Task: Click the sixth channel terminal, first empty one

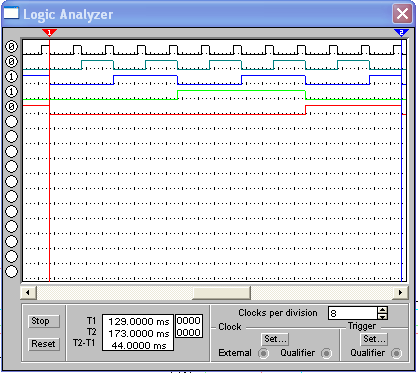Action: tap(12, 121)
